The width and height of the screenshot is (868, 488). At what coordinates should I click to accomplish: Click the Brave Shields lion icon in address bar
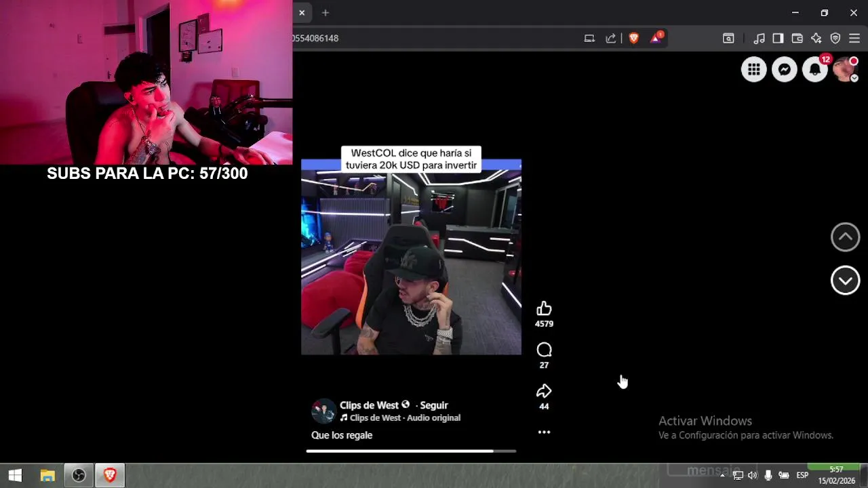tap(633, 38)
